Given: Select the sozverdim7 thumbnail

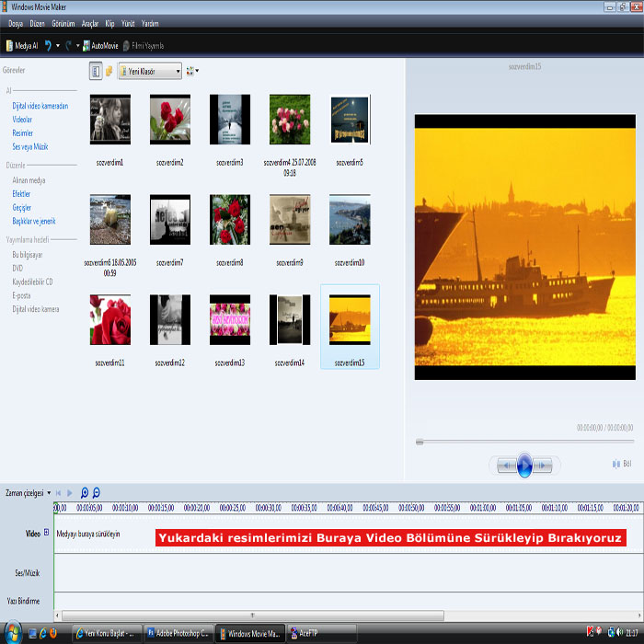Looking at the screenshot, I should tap(170, 219).
